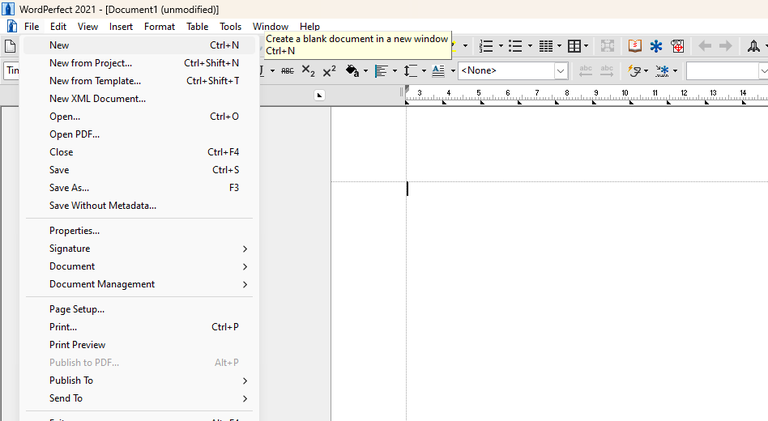Open the Help menu
Screen dimensions: 768x421
(310, 26)
